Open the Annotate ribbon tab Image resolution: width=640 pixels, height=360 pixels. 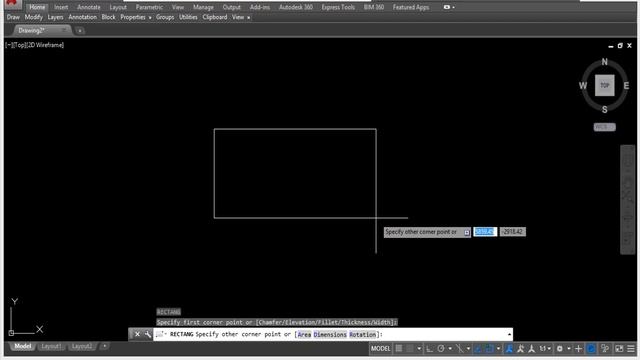pyautogui.click(x=89, y=7)
